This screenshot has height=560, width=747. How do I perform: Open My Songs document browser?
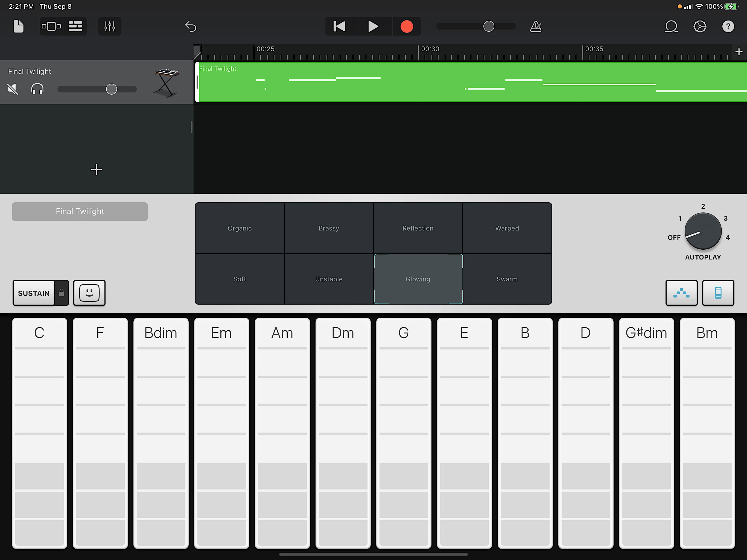(19, 26)
